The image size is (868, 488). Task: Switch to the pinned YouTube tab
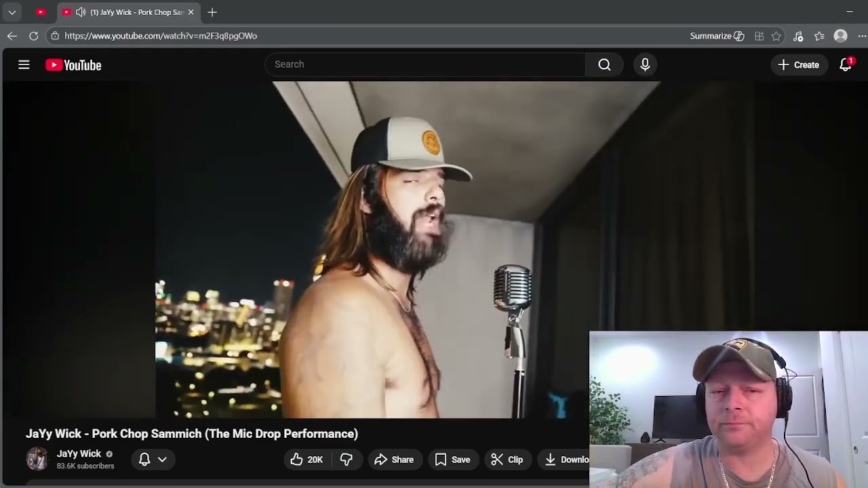pos(41,12)
